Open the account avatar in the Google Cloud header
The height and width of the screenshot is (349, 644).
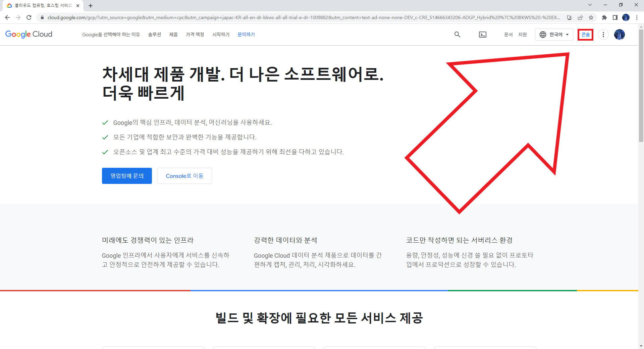(620, 35)
